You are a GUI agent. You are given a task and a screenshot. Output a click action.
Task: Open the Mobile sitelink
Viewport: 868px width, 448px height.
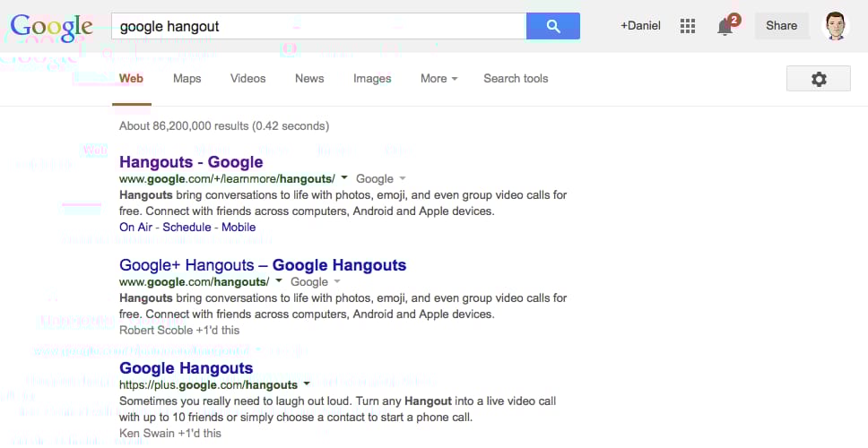click(x=239, y=227)
